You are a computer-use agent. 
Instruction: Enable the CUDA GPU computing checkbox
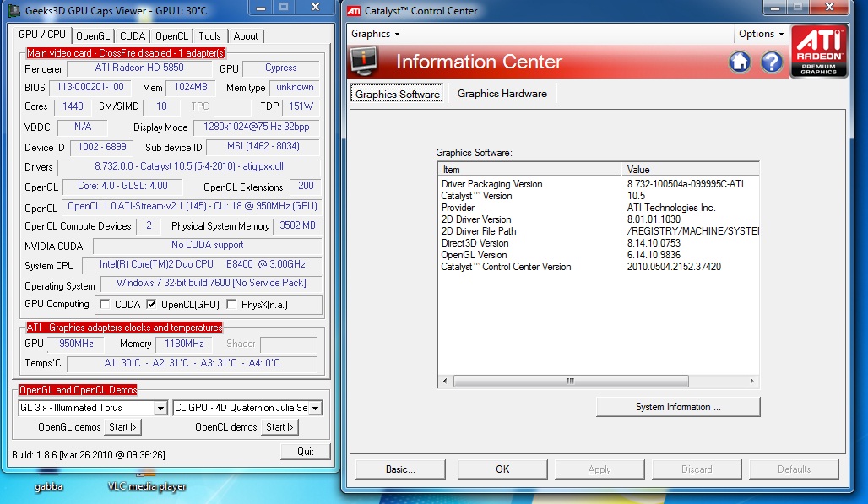pos(105,304)
